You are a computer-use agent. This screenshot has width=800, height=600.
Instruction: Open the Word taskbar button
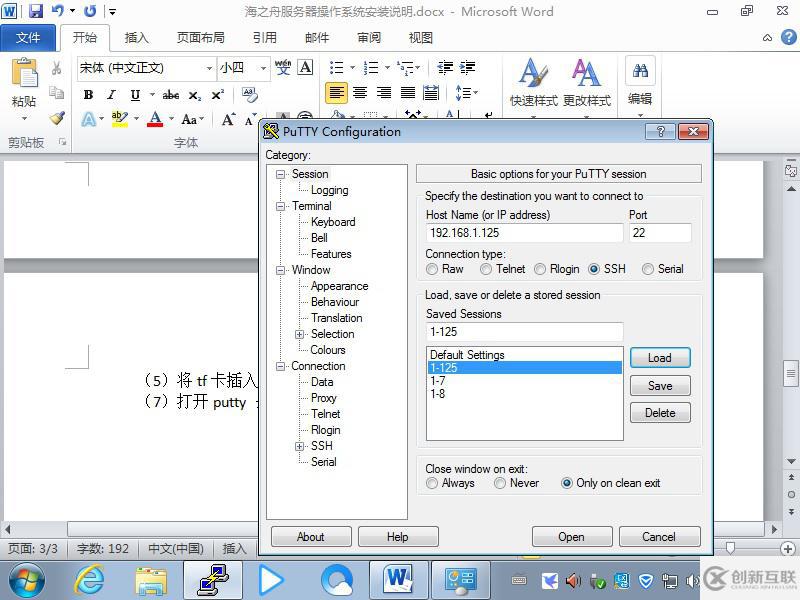[x=398, y=581]
